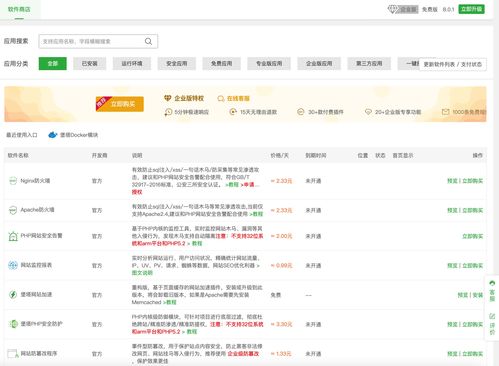Click the Nginx防火墙 software name
The height and width of the screenshot is (366, 499).
[35, 181]
